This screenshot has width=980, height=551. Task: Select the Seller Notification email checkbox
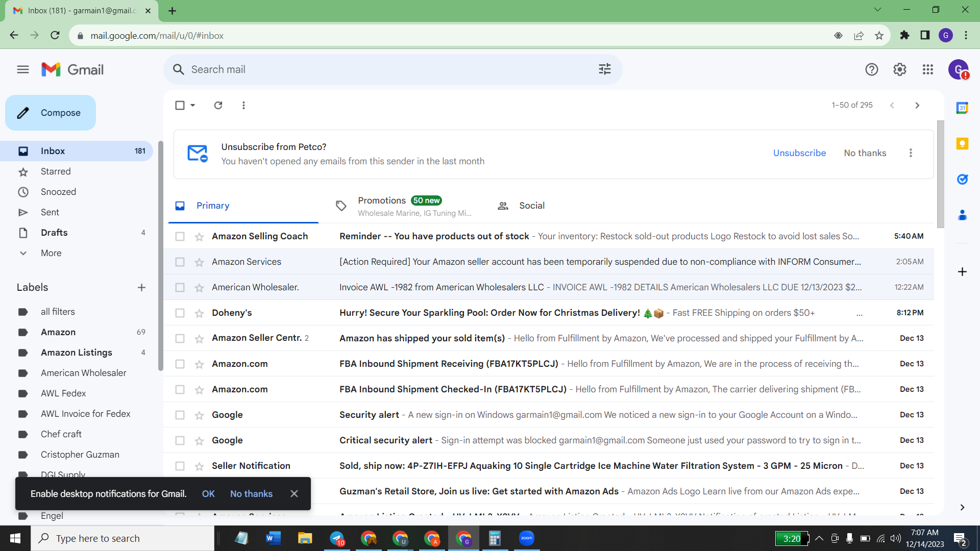pyautogui.click(x=180, y=466)
